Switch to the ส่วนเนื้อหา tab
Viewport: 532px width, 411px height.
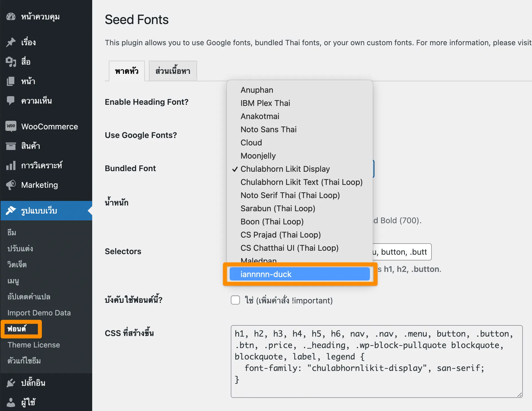pos(172,71)
